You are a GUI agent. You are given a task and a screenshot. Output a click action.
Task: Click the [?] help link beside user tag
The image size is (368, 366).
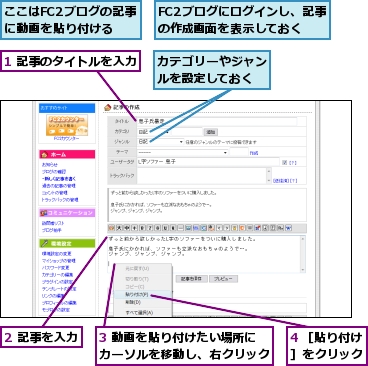point(292,163)
